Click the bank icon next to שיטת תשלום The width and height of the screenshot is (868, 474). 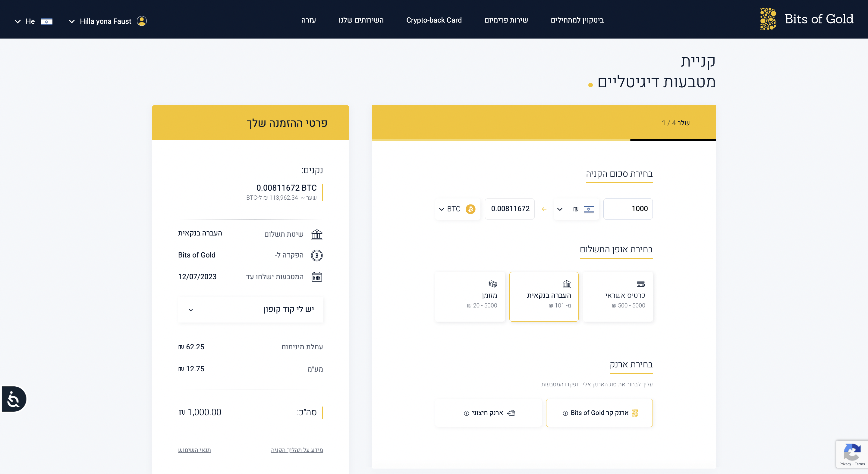coord(317,234)
